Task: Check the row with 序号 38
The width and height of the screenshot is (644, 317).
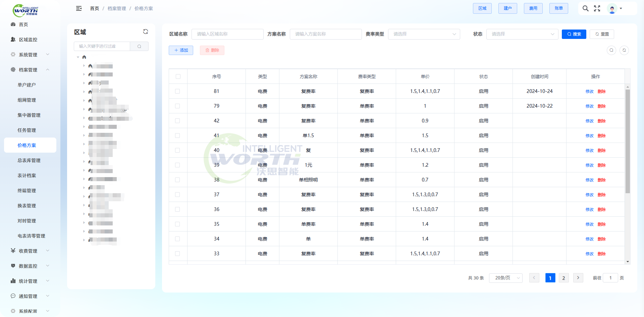Action: point(177,180)
